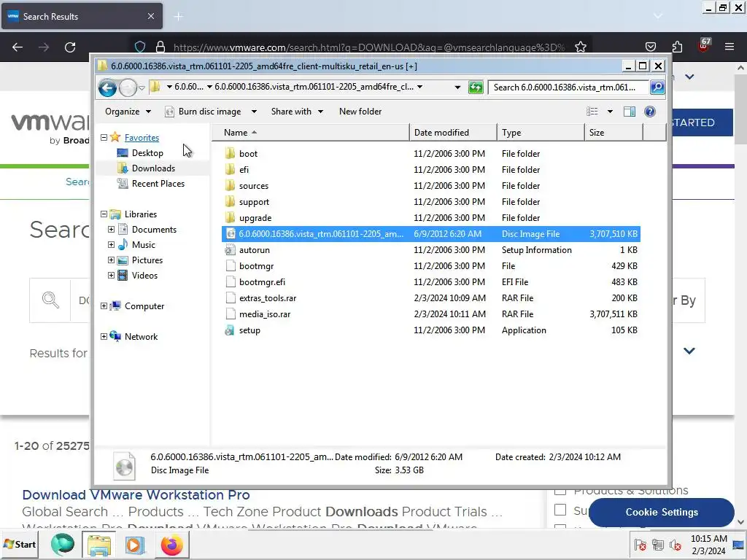Select the upgrade folder
The width and height of the screenshot is (747, 560).
[x=431, y=217]
